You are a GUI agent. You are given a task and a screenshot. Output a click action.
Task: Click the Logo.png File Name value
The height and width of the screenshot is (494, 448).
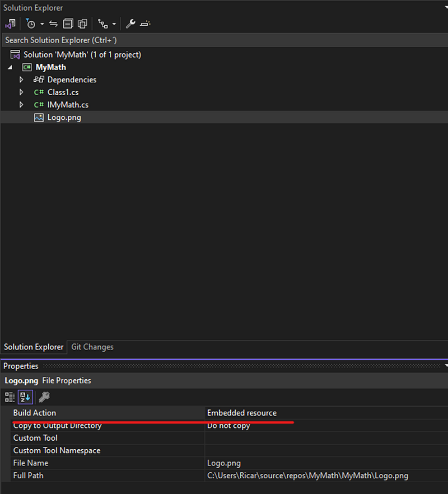pyautogui.click(x=224, y=463)
